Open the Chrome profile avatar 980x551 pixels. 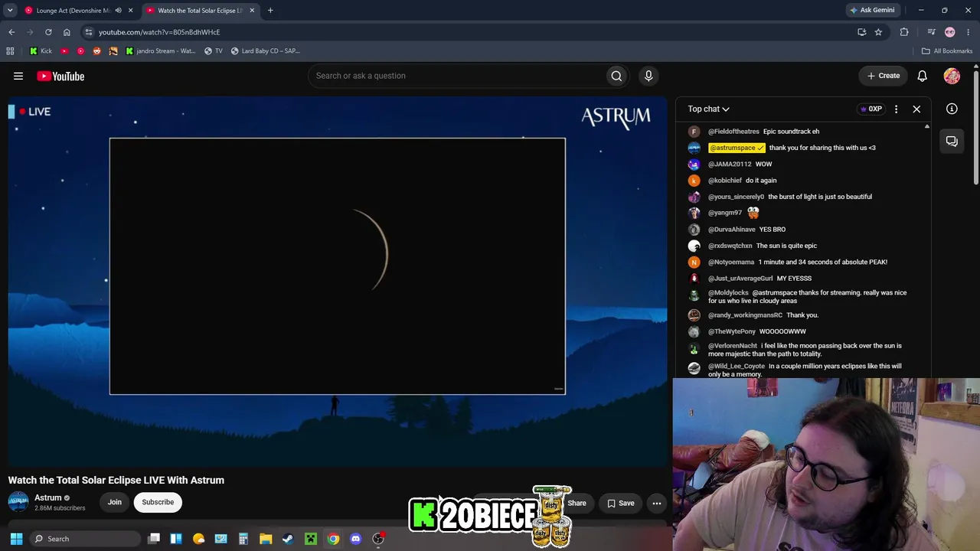(950, 32)
